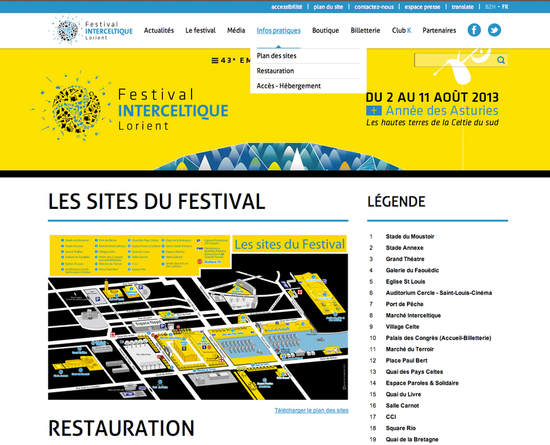Open the Partenaires menu

[x=439, y=31]
